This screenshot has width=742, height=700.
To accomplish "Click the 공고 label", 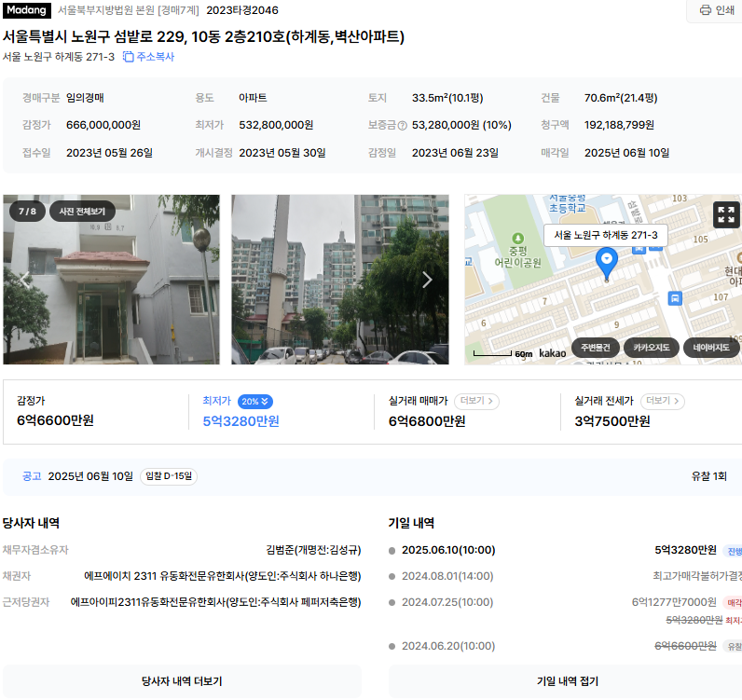I will click(33, 476).
